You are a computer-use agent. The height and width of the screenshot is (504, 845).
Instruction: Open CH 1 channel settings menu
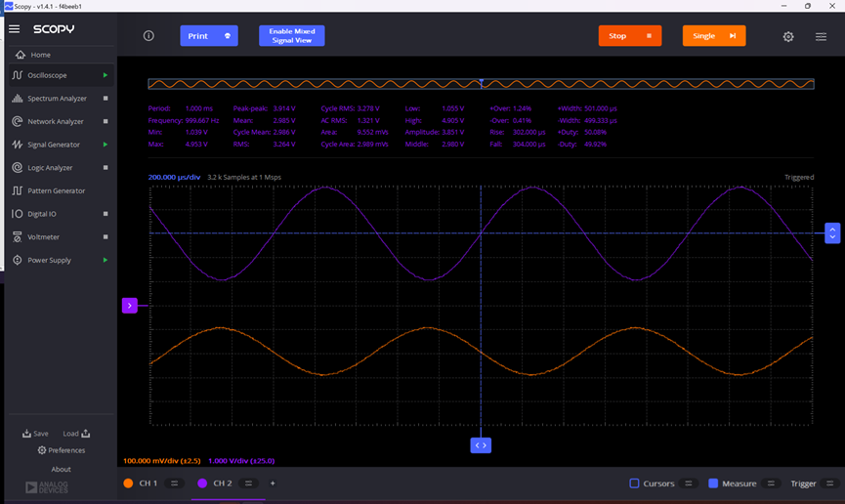[x=175, y=483]
